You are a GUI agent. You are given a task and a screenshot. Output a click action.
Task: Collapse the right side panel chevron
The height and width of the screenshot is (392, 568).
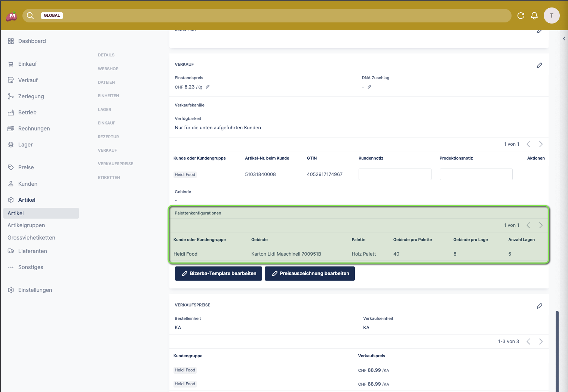pyautogui.click(x=564, y=38)
